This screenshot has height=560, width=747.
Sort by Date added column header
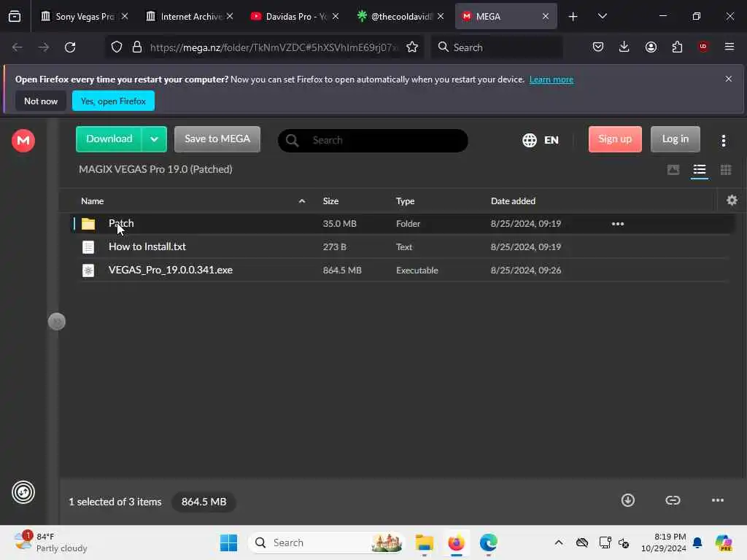coord(513,201)
